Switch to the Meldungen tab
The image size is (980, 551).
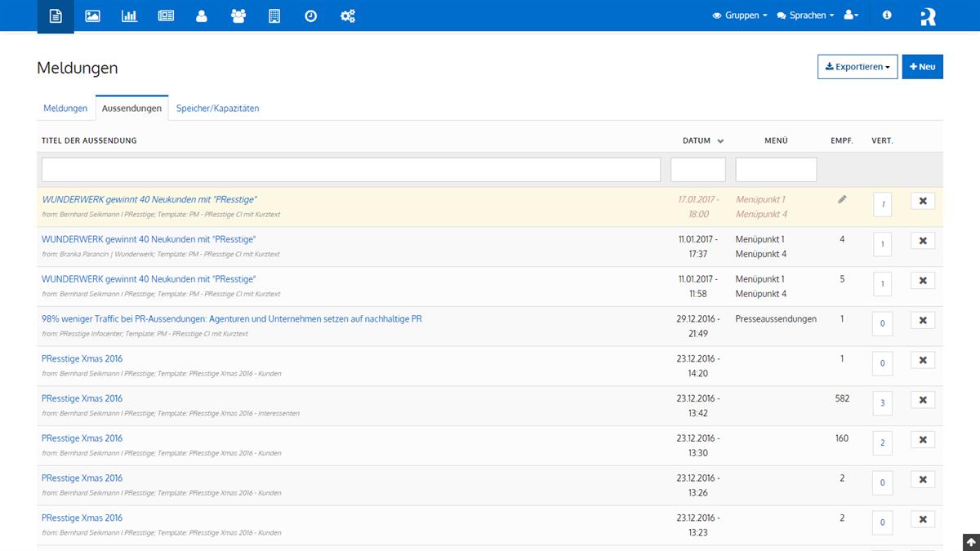point(65,109)
